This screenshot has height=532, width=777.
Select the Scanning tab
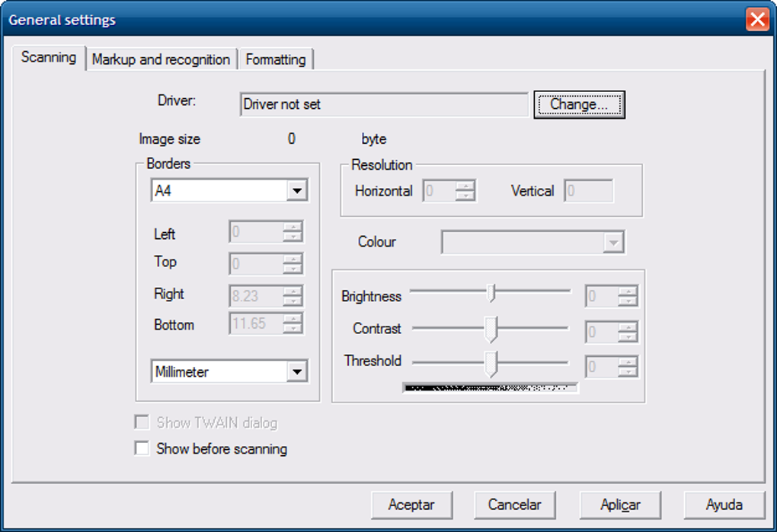(49, 57)
